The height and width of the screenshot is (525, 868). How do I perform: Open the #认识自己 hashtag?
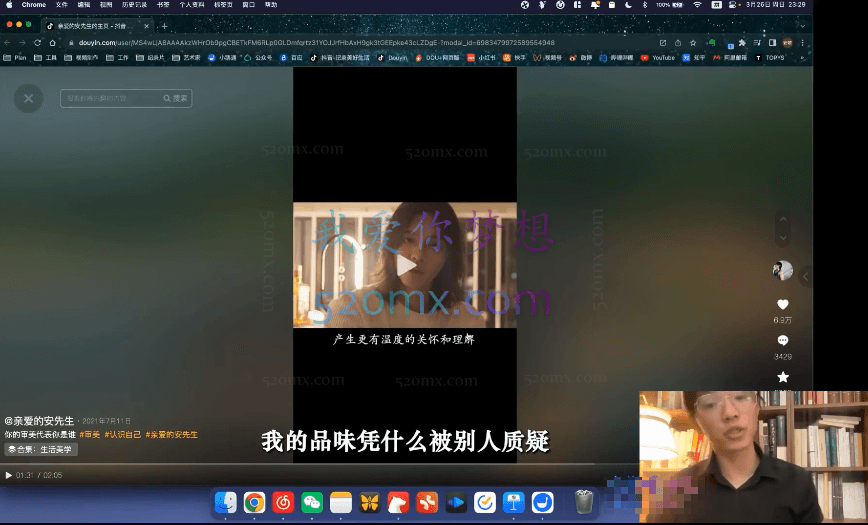pyautogui.click(x=123, y=435)
